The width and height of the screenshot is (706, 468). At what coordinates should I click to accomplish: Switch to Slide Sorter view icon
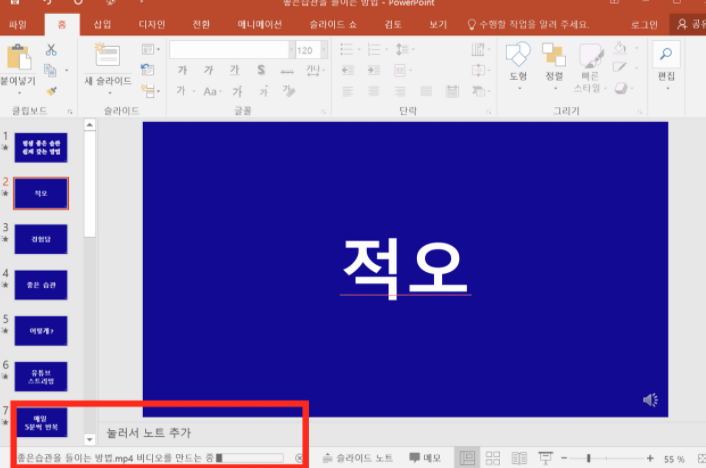(493, 458)
